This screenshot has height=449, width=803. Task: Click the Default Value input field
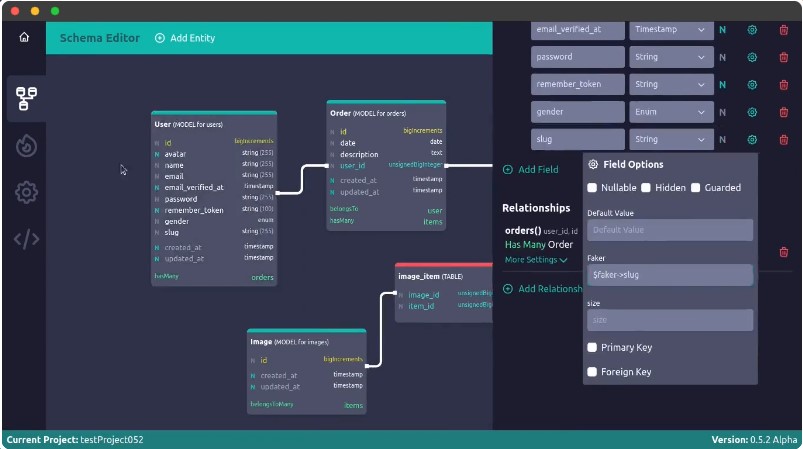(x=669, y=230)
